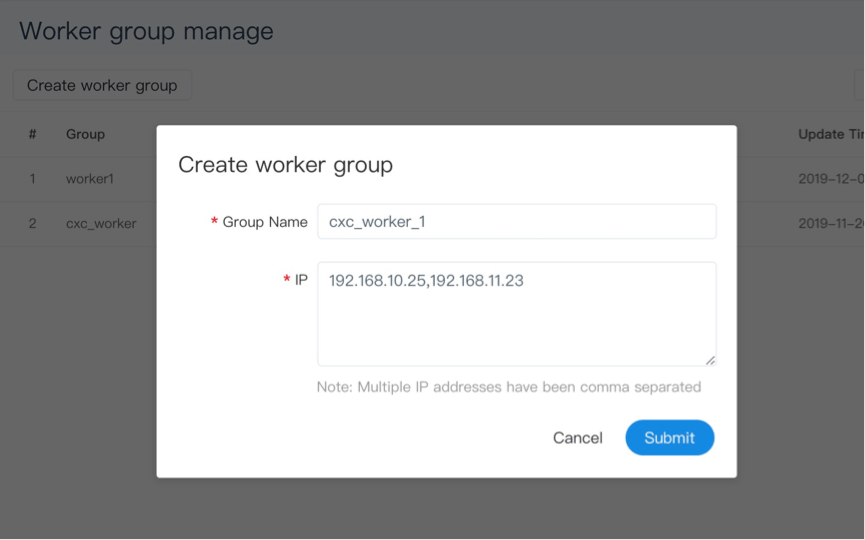Screen dimensions: 865x540
Task: Click row number 1 in the table
Action: pyautogui.click(x=32, y=179)
